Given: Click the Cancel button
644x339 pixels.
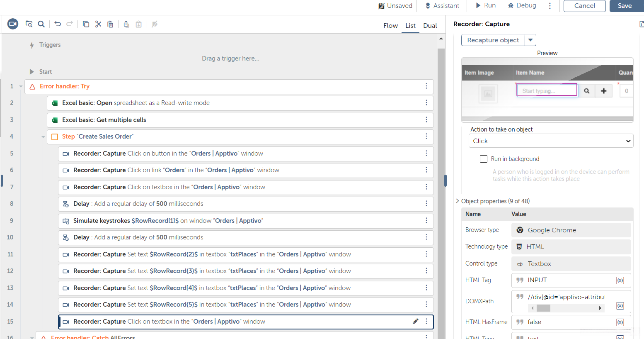Looking at the screenshot, I should (x=584, y=6).
